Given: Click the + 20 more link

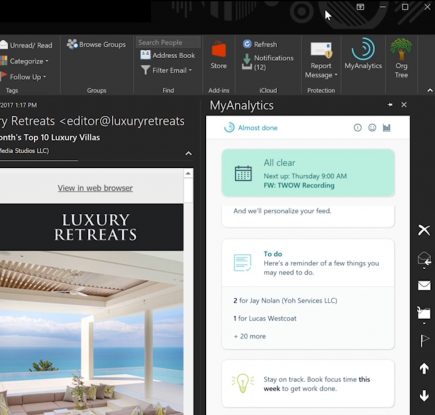Looking at the screenshot, I should click(x=250, y=336).
